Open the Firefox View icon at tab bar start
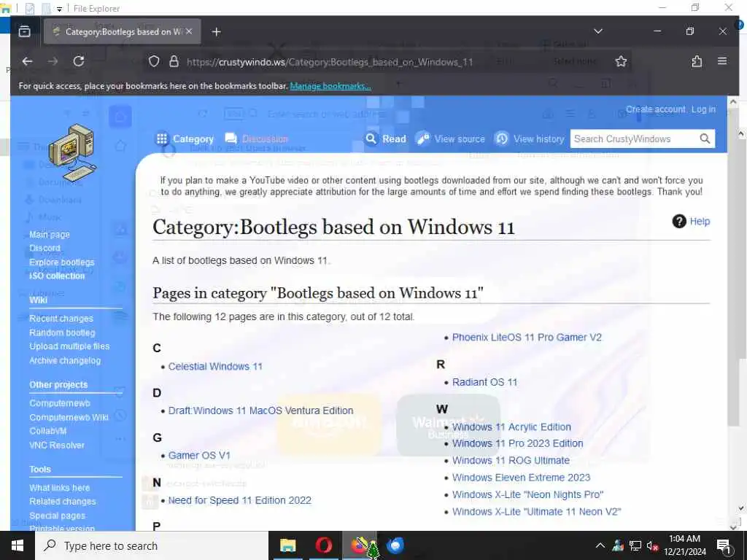747x560 pixels. click(24, 32)
